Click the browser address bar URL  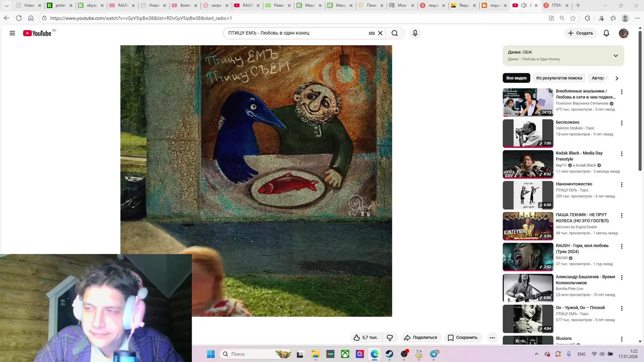[x=141, y=18]
